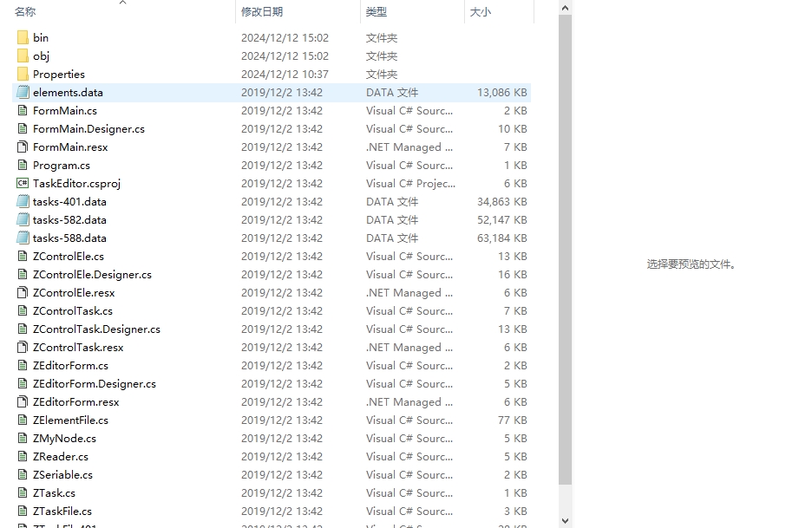Click the 13,086 KB size value

[501, 92]
